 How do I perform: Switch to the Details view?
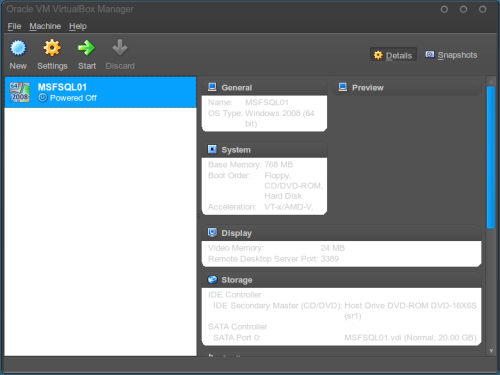click(x=393, y=55)
